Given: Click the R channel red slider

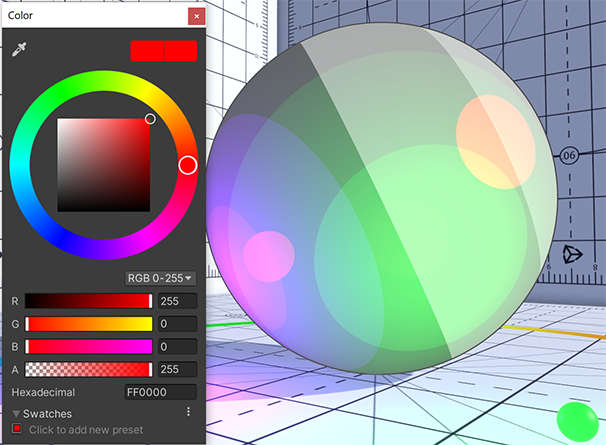Looking at the screenshot, I should [x=89, y=301].
